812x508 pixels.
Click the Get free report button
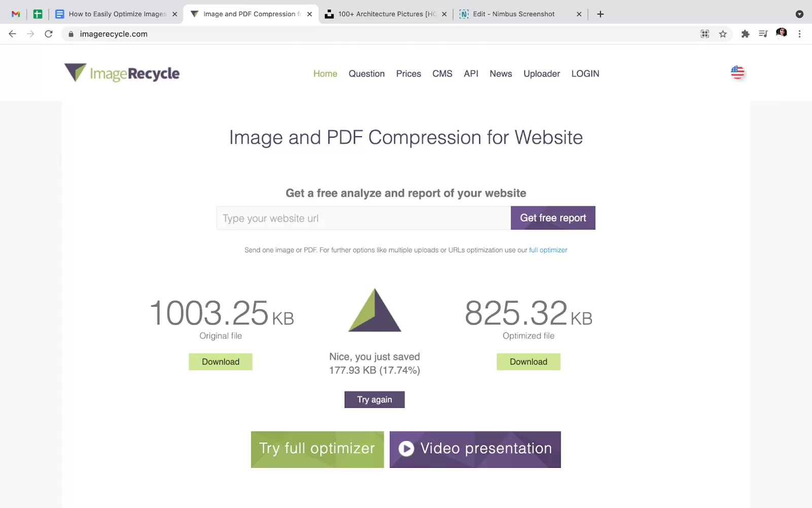(553, 218)
